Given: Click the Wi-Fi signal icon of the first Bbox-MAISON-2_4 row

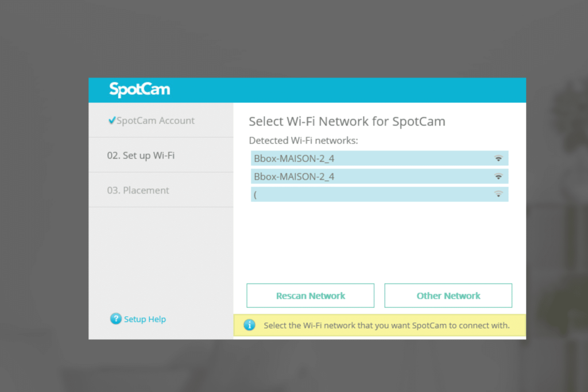Looking at the screenshot, I should pos(498,158).
